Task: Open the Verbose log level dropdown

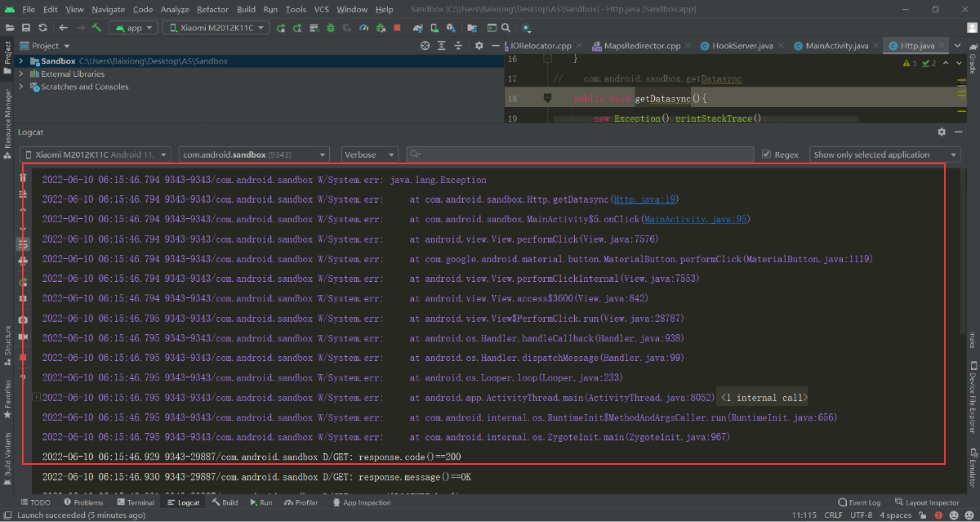Action: [369, 154]
